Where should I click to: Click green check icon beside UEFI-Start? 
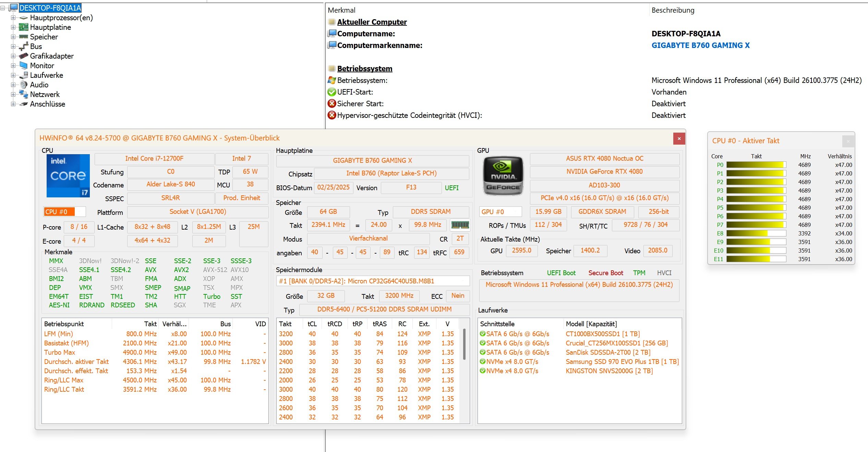click(x=331, y=92)
